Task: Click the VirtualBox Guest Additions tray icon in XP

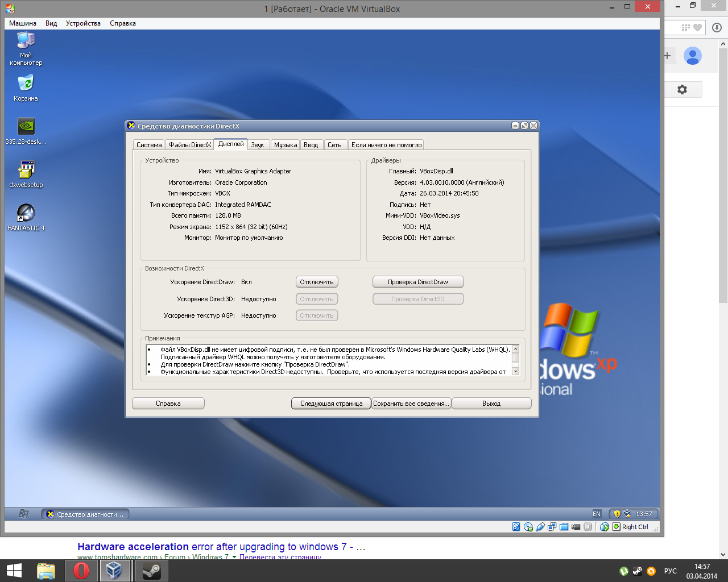Action: [x=627, y=514]
